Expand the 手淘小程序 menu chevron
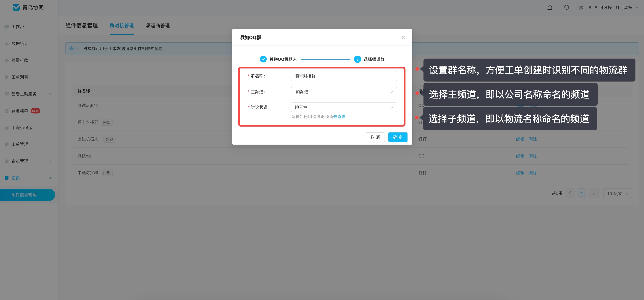Image resolution: width=644 pixels, height=300 pixels. (50, 128)
